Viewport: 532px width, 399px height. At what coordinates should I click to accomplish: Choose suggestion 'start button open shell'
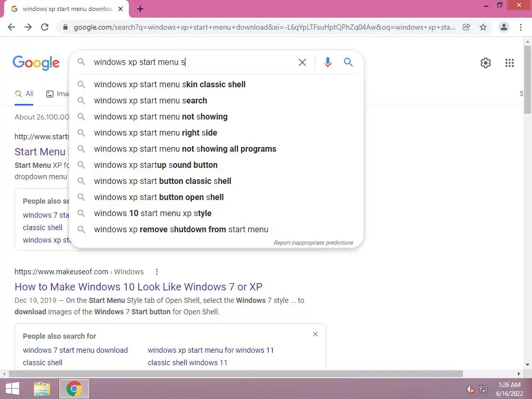[x=217, y=197]
